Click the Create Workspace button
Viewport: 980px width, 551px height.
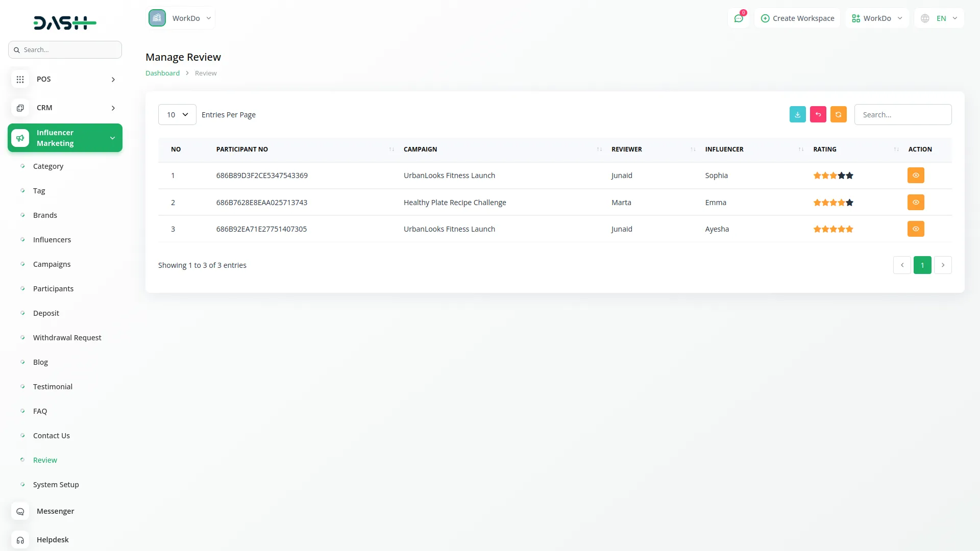coord(797,18)
